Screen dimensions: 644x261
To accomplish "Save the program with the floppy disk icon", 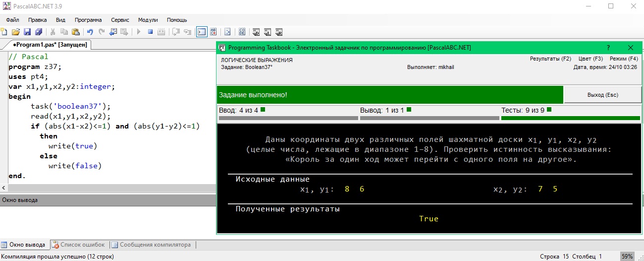I will (27, 32).
